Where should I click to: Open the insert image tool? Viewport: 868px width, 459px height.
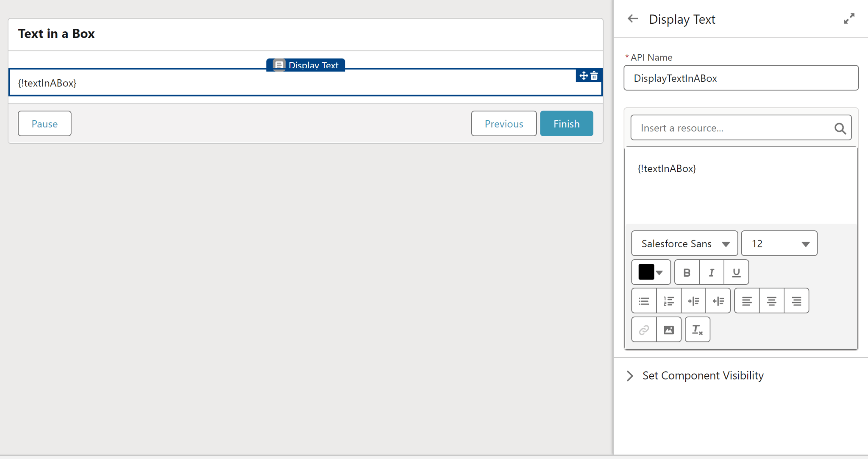[668, 329]
